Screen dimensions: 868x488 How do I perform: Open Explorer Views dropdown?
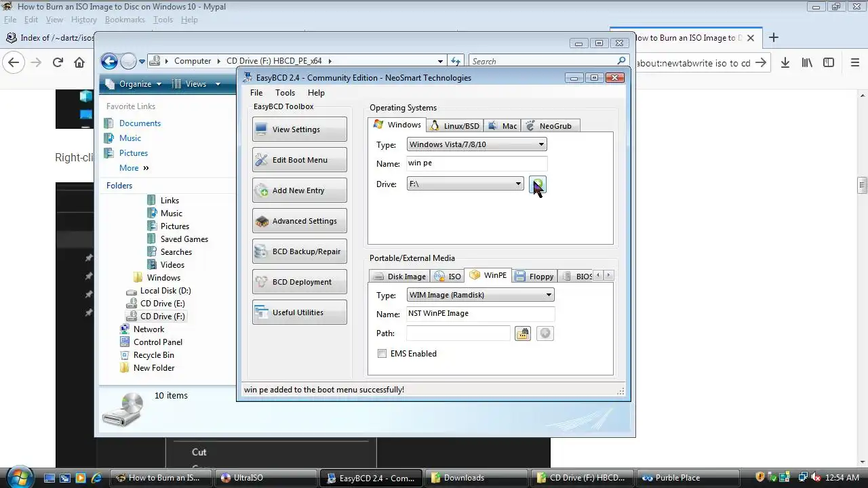(197, 84)
